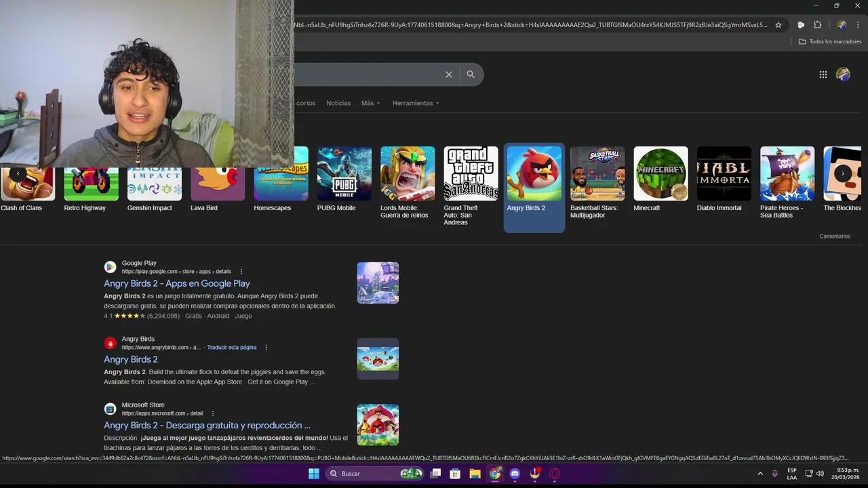Select the Diablo Immortal game card
The height and width of the screenshot is (488, 868).
tap(724, 180)
